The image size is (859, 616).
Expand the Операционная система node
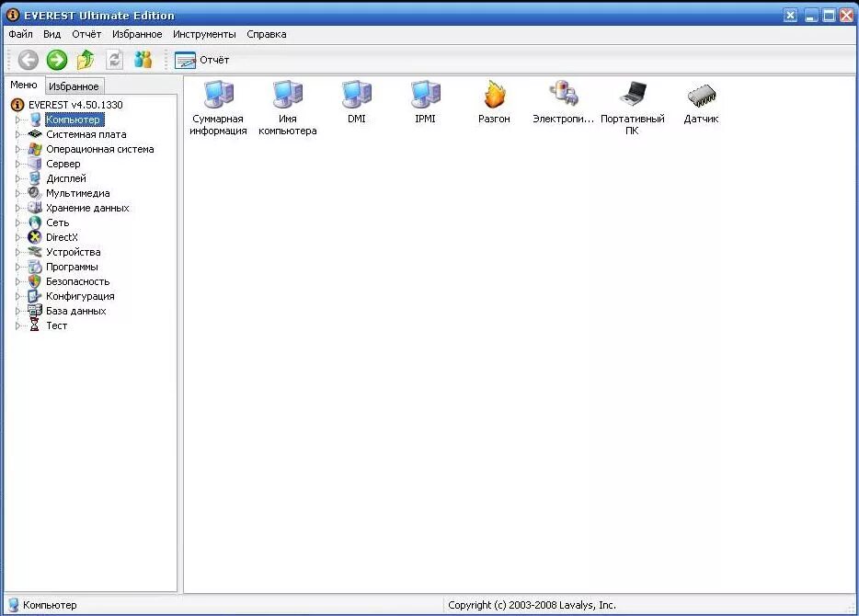pos(17,149)
